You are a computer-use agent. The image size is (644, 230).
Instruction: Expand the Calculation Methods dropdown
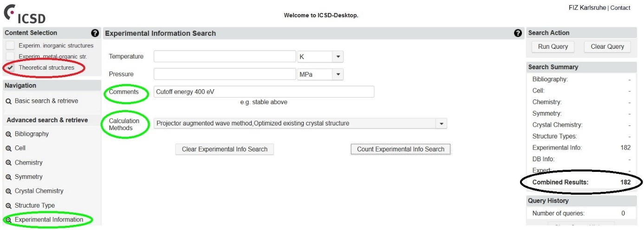pyautogui.click(x=442, y=124)
